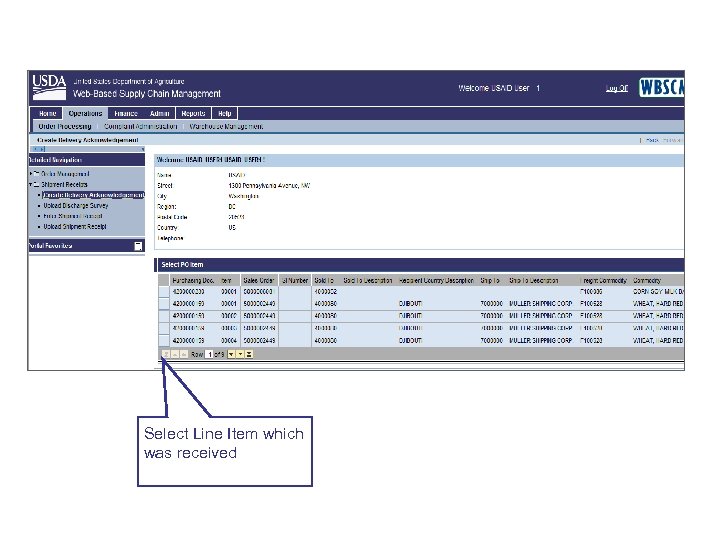The height and width of the screenshot is (540, 720).
Task: Jump to the first table page via the pager
Action: pyautogui.click(x=166, y=354)
